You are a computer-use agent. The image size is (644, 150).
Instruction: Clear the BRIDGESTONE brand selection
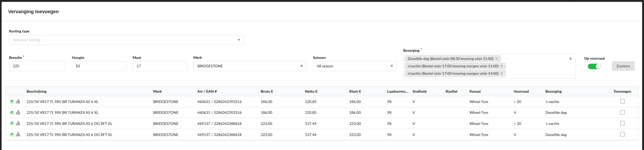[x=302, y=66]
